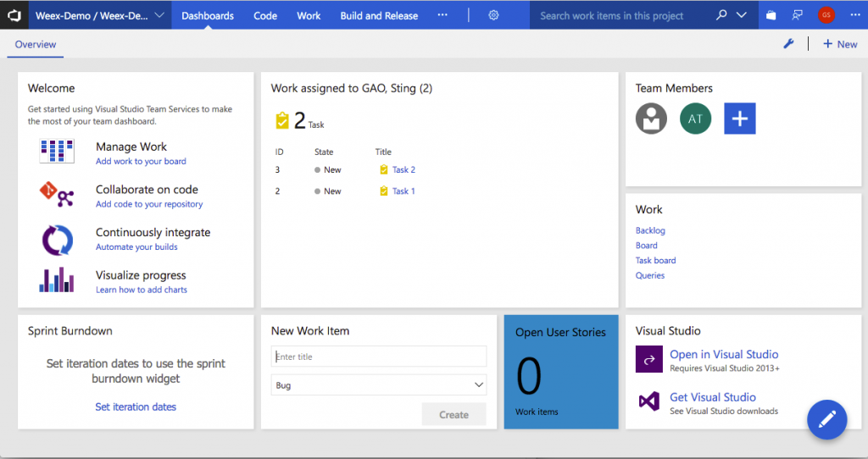Open the feedback chat icon
This screenshot has width=868, height=459.
pyautogui.click(x=797, y=15)
